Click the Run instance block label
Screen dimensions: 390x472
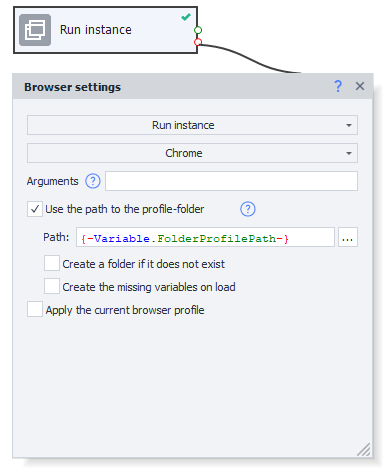(x=96, y=30)
